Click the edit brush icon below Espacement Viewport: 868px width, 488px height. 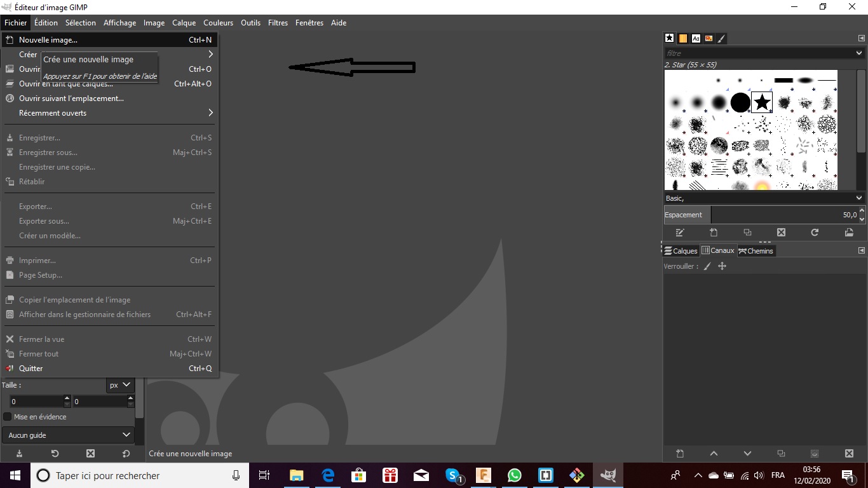click(680, 233)
